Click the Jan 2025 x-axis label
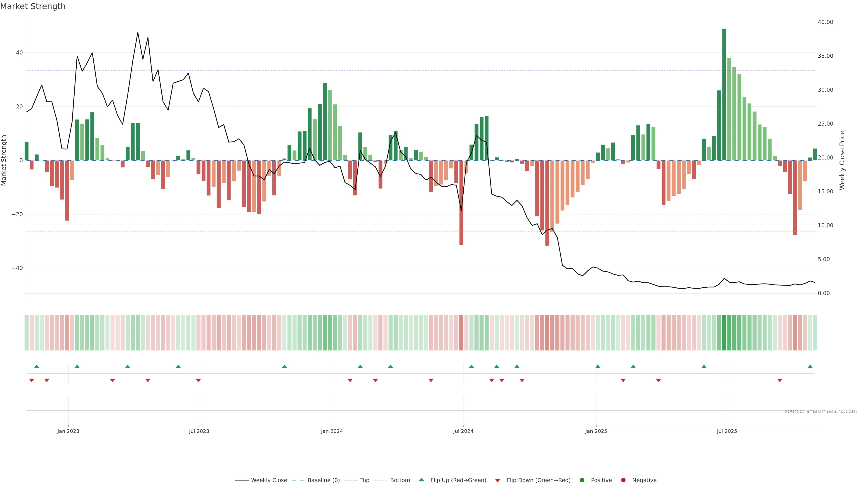This screenshot has height=488, width=868. [596, 431]
